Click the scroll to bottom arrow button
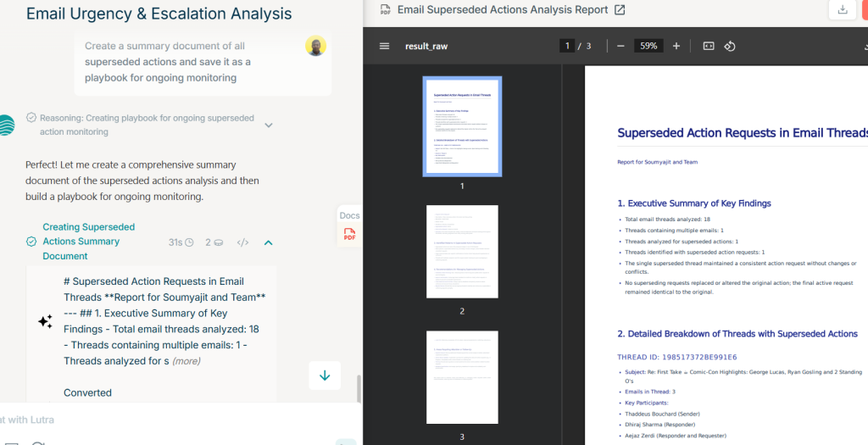 (x=325, y=375)
